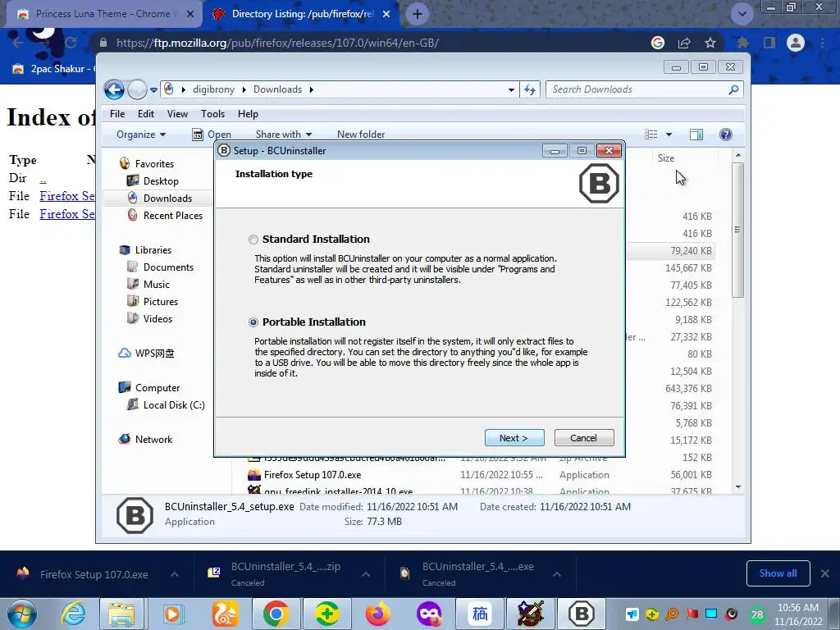Select the Firefox Setup 107.0.exe file row
This screenshot has height=630, width=840.
point(479,475)
